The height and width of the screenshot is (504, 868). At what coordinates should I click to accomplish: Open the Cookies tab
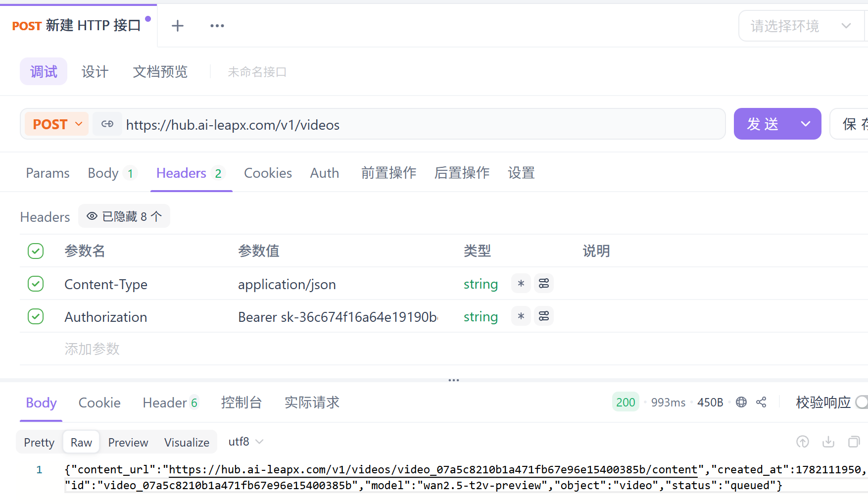268,173
